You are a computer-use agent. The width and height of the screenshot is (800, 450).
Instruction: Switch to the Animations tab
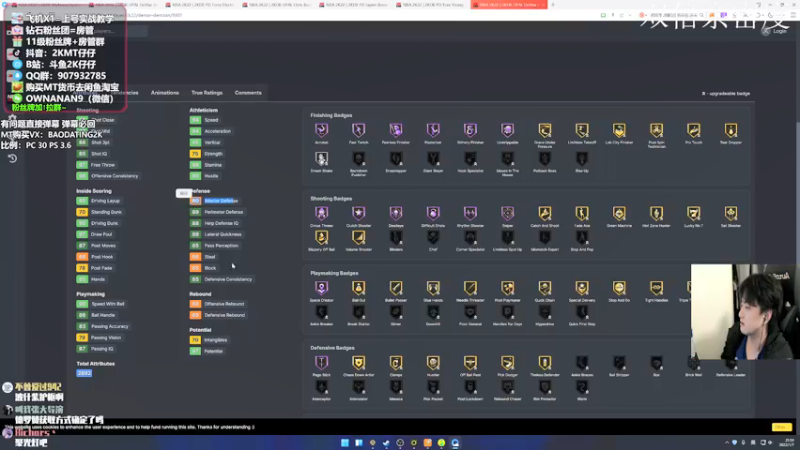165,93
